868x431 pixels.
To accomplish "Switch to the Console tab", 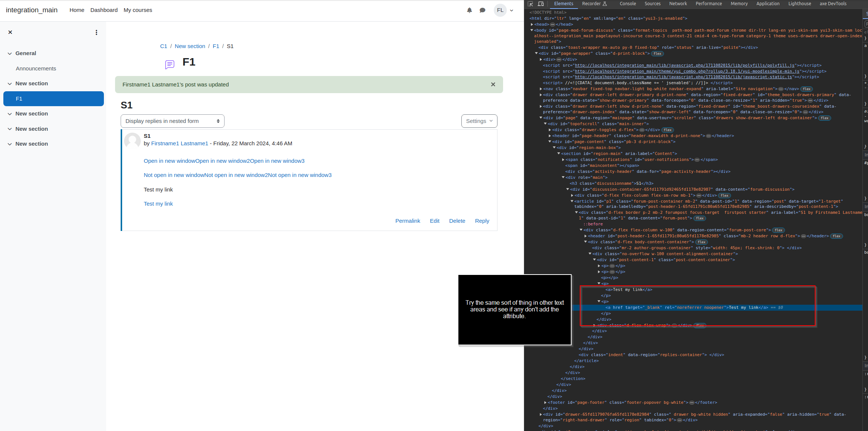I will click(x=628, y=4).
